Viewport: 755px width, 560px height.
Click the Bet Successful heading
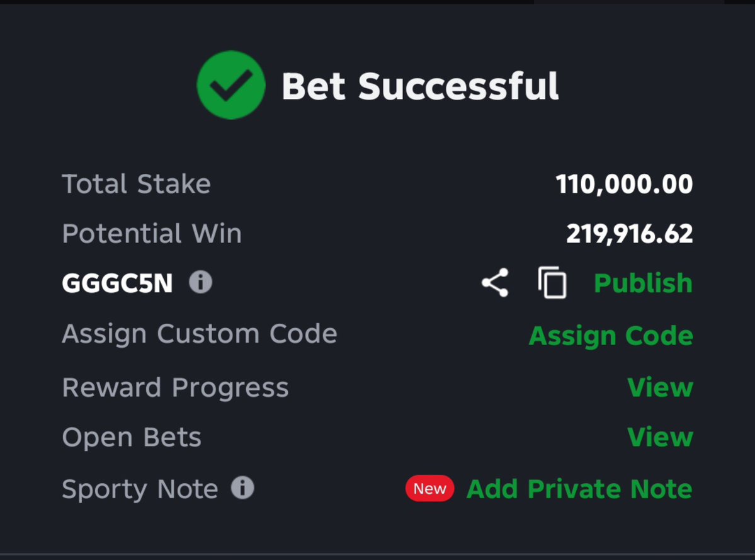(x=420, y=87)
